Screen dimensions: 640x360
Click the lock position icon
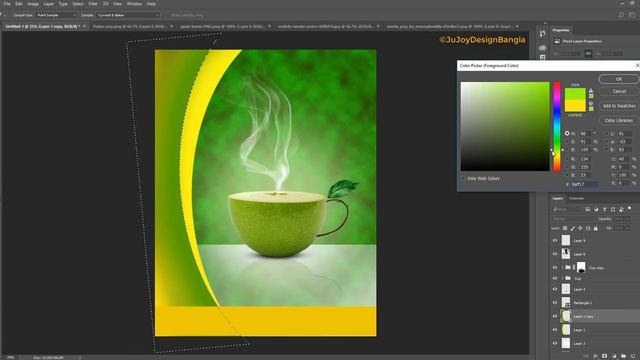click(580, 229)
